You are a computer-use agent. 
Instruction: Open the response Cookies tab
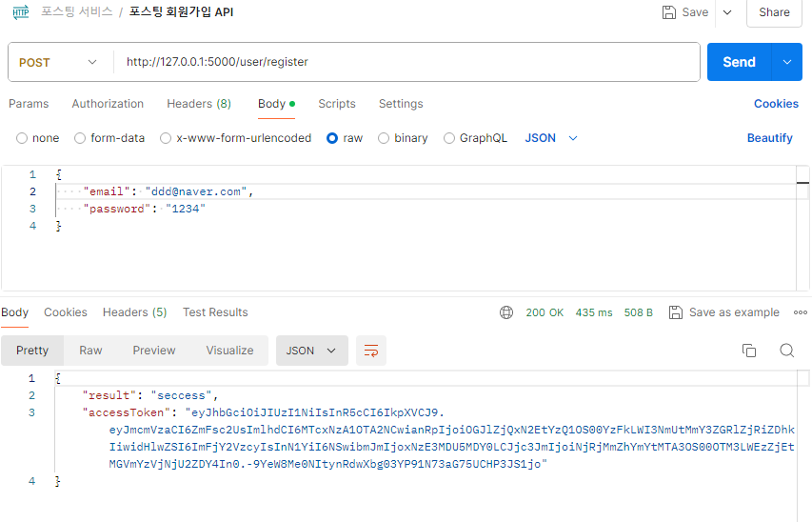(66, 312)
